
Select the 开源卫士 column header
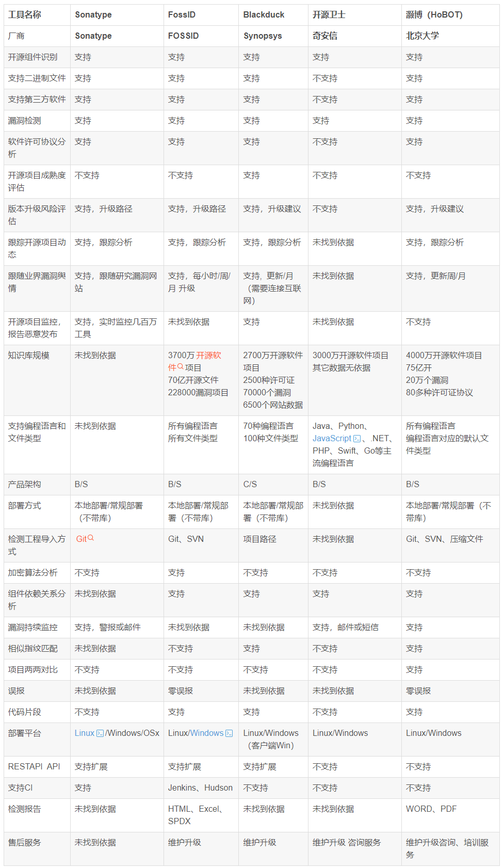point(355,15)
